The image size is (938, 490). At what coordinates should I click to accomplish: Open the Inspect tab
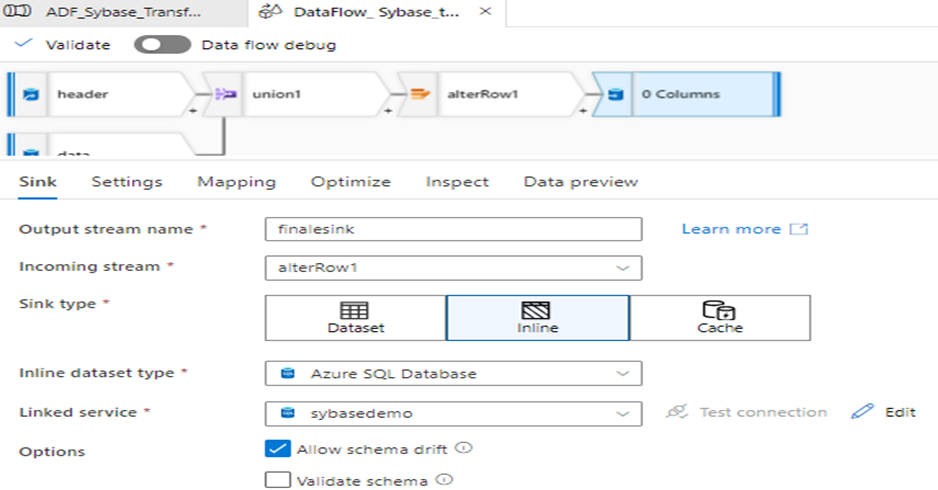pos(457,181)
